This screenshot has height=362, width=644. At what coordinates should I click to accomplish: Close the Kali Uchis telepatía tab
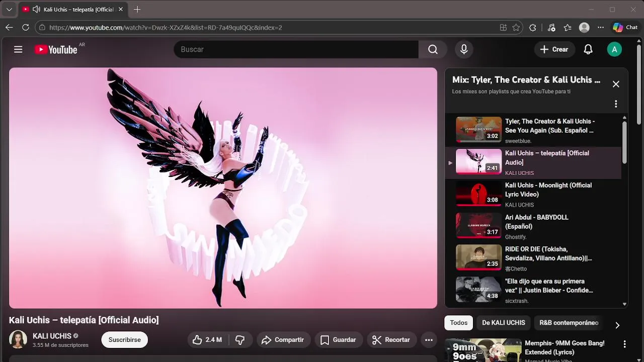120,9
